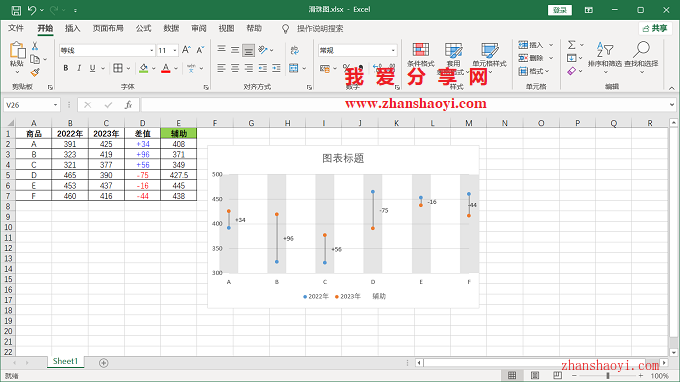680x382 pixels.
Task: Save the workbook with the floppy icon
Action: (x=16, y=10)
